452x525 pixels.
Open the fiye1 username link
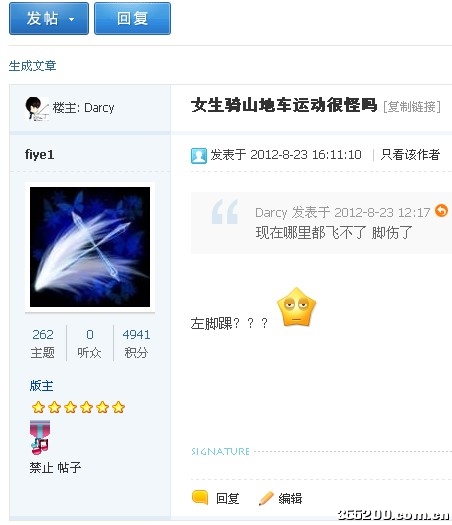[40, 155]
